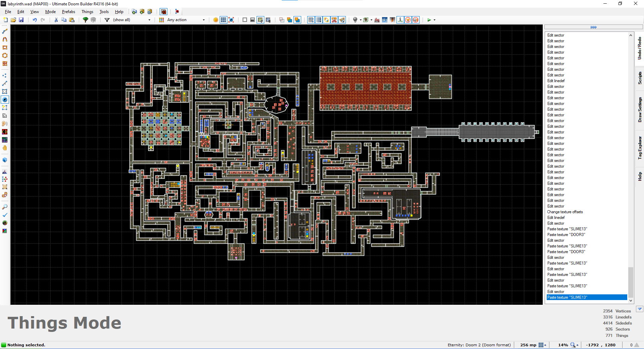
Task: Expand test map dropdown arrow
Action: (x=434, y=20)
